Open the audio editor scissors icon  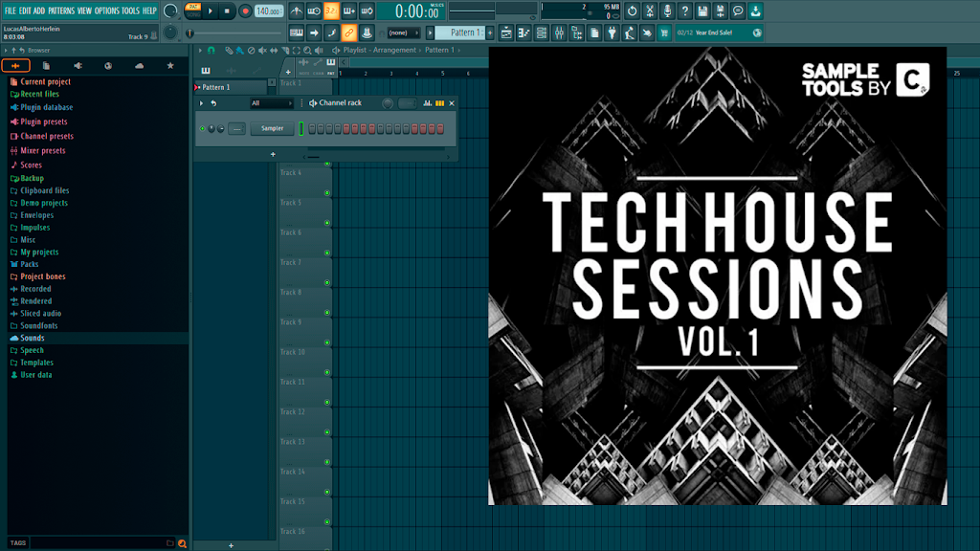(650, 11)
